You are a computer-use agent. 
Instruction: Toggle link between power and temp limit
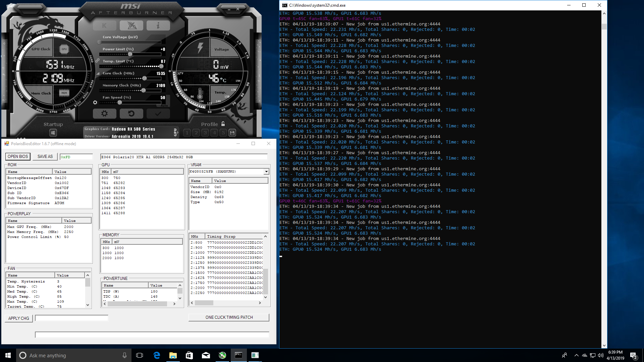pyautogui.click(x=97, y=61)
